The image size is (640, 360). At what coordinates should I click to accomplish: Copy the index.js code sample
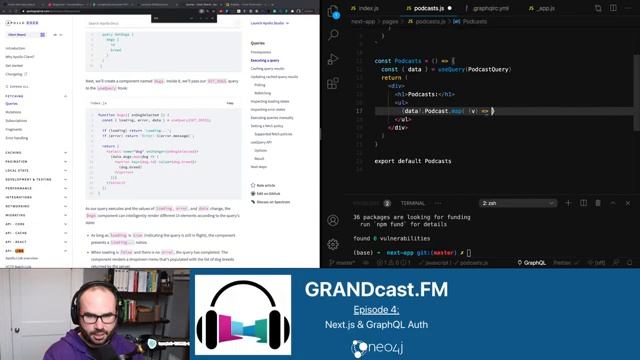click(x=230, y=103)
